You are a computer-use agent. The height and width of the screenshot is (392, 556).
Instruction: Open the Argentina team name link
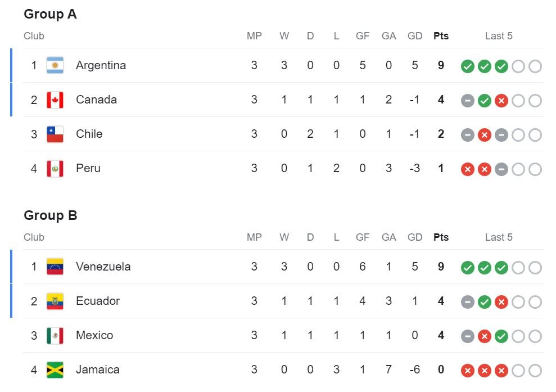(101, 65)
